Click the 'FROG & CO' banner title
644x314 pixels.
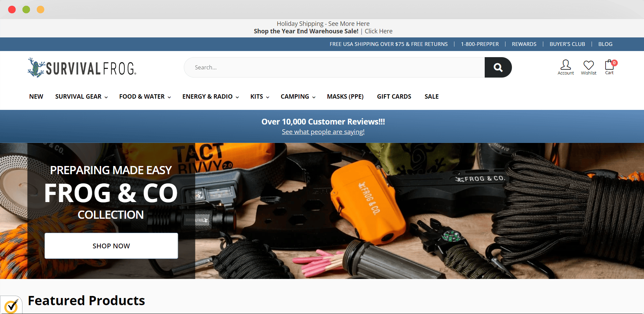(x=111, y=193)
